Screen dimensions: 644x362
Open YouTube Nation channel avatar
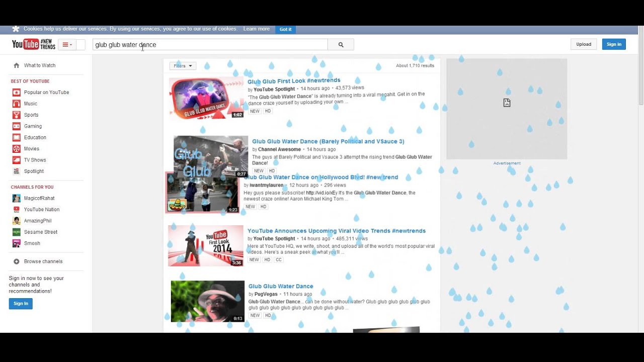(17, 210)
